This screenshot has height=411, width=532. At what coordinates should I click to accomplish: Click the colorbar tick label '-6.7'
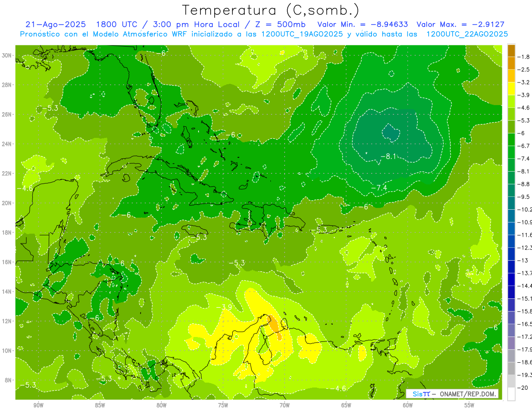pyautogui.click(x=524, y=146)
